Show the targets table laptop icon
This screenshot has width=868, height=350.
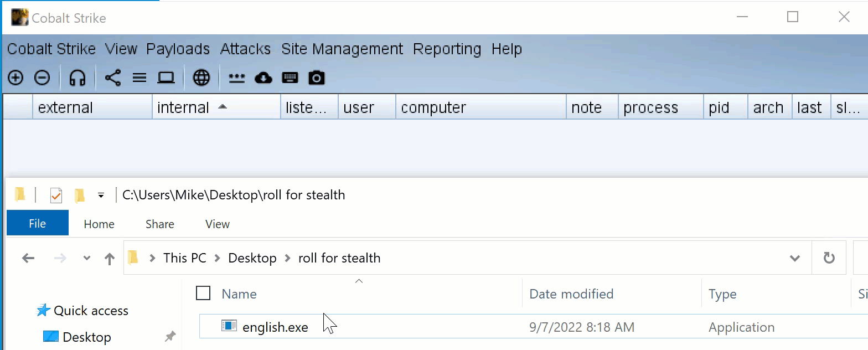coord(166,78)
